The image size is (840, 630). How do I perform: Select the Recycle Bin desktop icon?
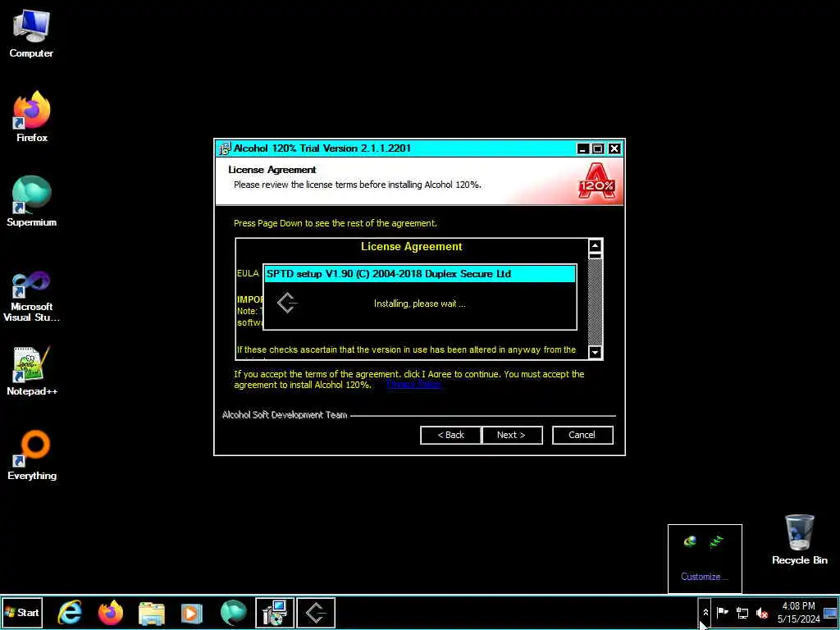tap(799, 540)
